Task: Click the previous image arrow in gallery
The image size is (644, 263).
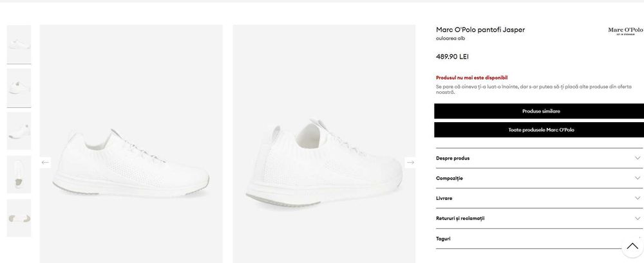Action: pos(45,162)
